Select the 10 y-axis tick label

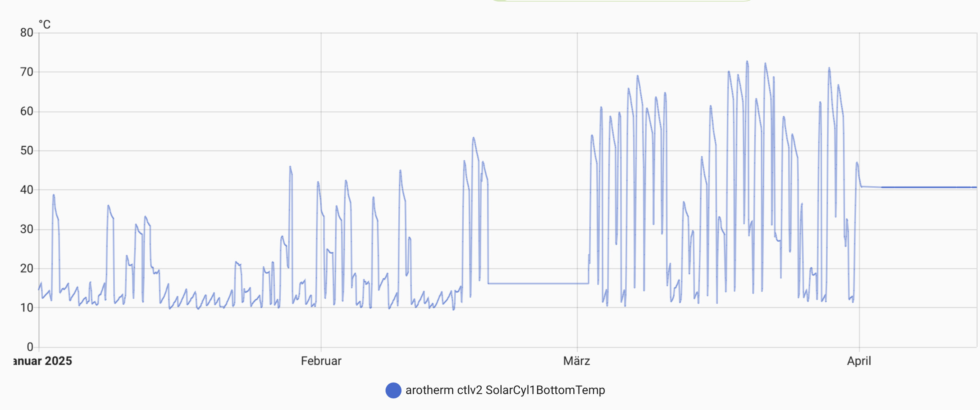(x=27, y=307)
